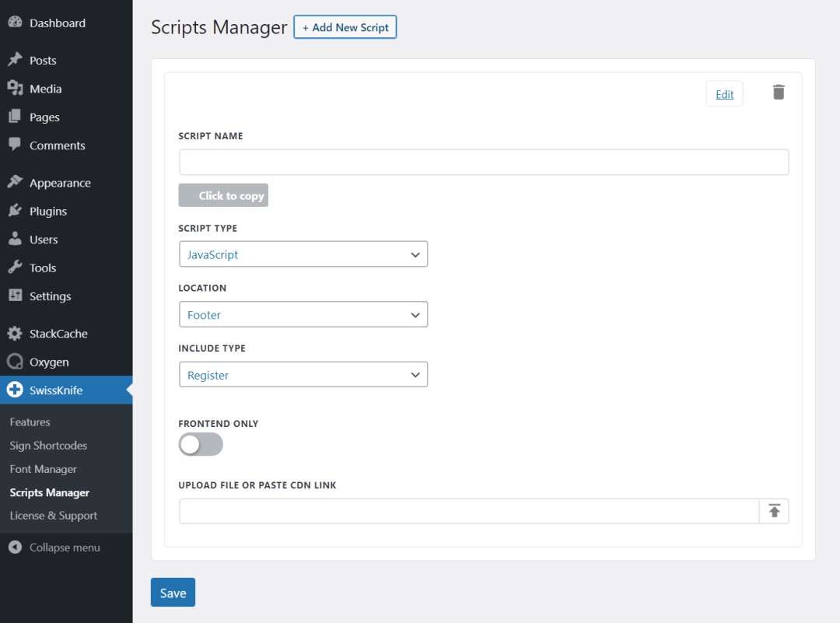Open the Script Type dropdown
840x623 pixels.
point(303,254)
